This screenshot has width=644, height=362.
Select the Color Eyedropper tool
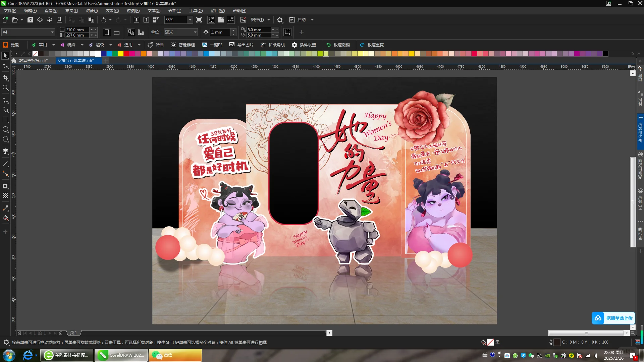[5, 208]
